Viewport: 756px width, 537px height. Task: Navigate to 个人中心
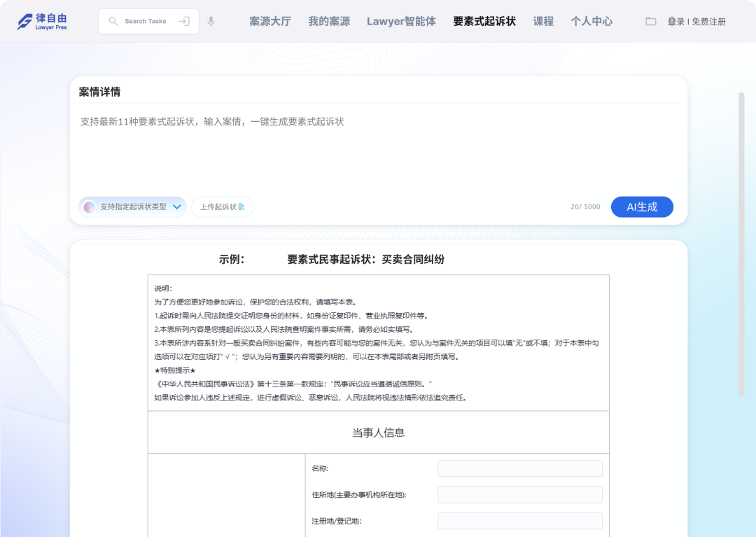591,21
